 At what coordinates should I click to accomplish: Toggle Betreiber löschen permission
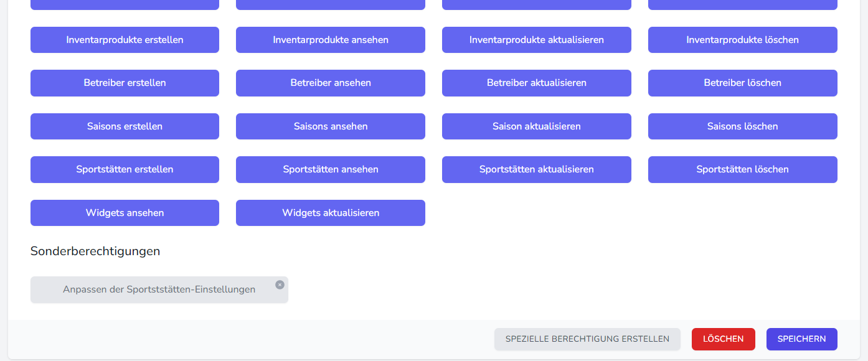(742, 83)
